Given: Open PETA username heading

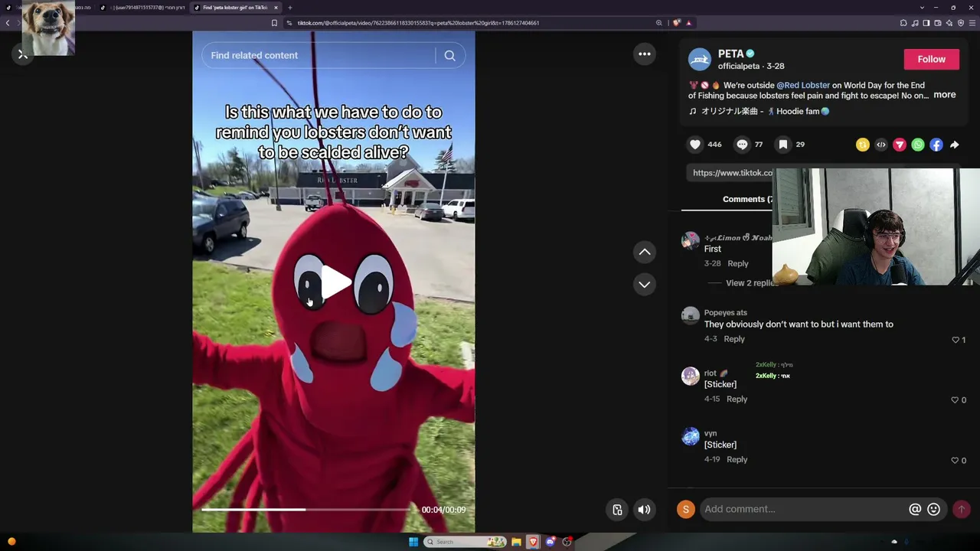Looking at the screenshot, I should 730,54.
